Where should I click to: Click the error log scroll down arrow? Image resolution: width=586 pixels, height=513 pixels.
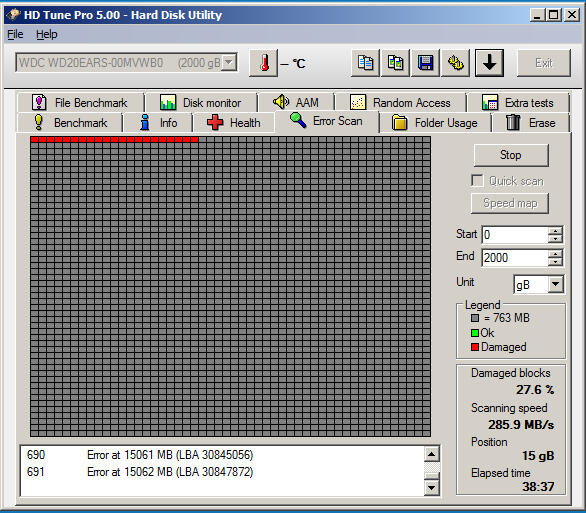tap(431, 488)
